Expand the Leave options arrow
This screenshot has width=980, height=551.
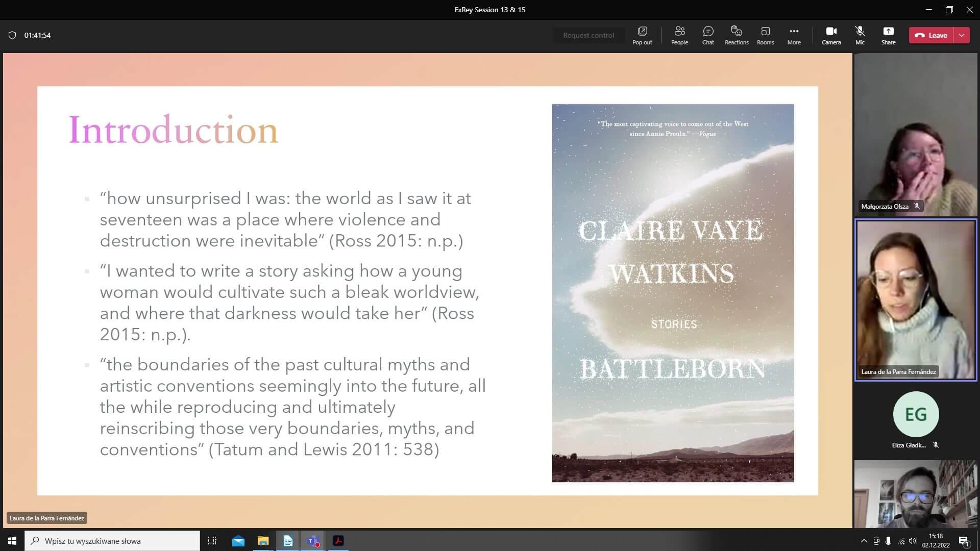coord(962,35)
